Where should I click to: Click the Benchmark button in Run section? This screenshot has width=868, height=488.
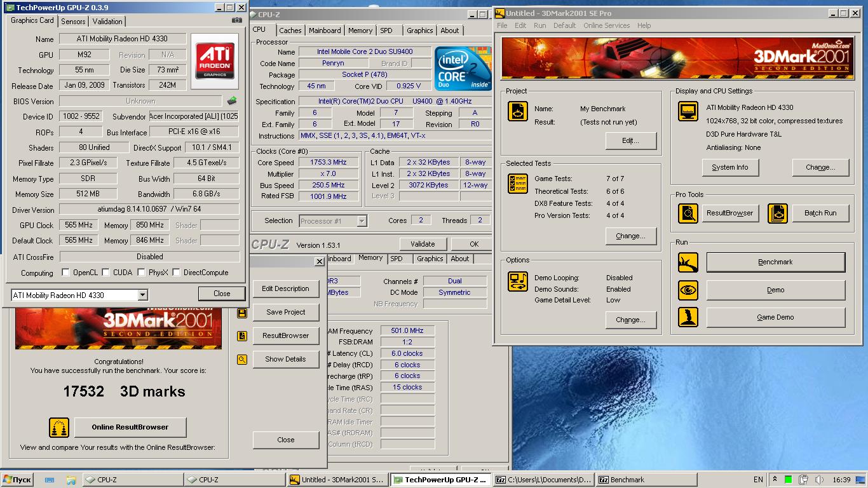tap(775, 262)
